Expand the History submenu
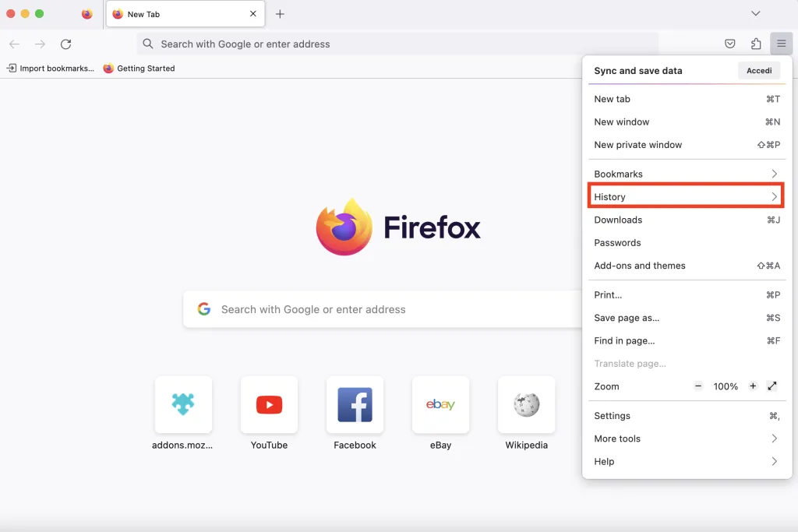The width and height of the screenshot is (798, 532). click(x=686, y=196)
